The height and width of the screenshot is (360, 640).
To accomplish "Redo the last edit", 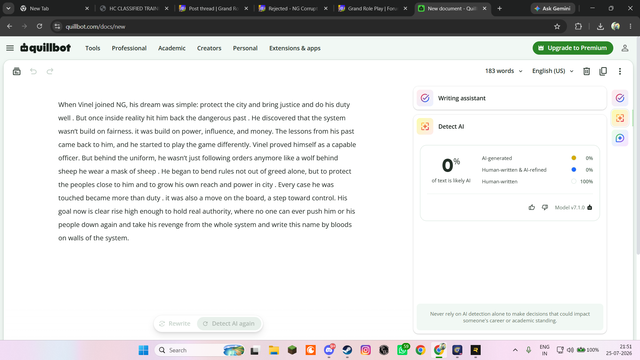I will [50, 71].
